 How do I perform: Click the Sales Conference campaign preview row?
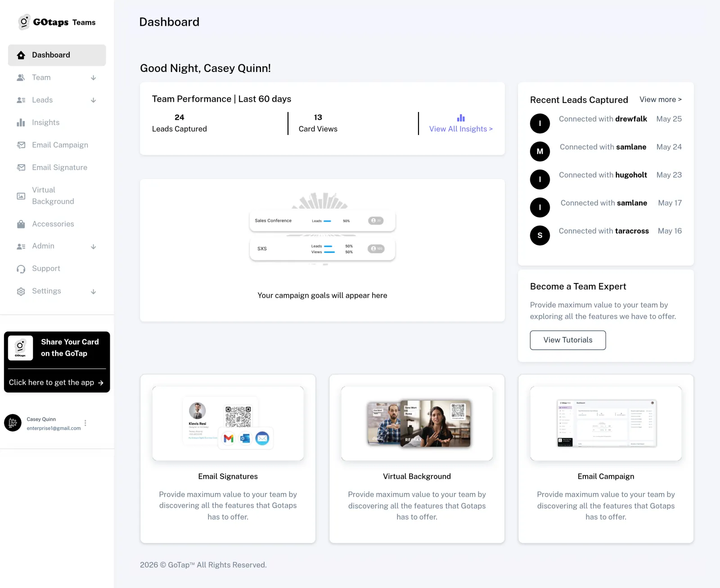click(x=322, y=221)
